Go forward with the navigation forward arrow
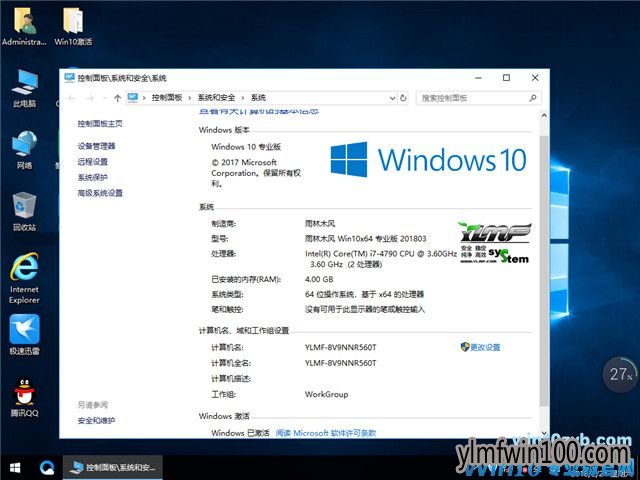Viewport: 640px width, 480px height. 90,98
